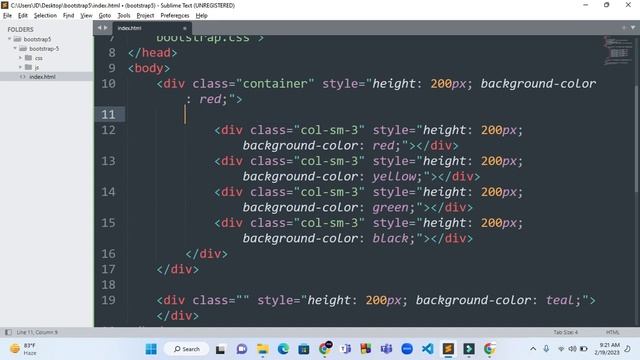The image size is (640, 360).
Task: Click the editor vertical scrollbar
Action: pyautogui.click(x=637, y=139)
